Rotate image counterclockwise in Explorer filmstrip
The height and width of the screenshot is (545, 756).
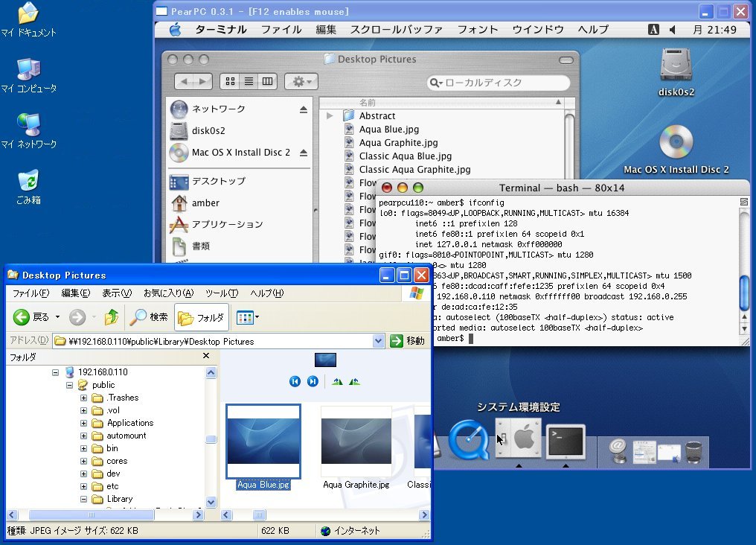coord(354,381)
